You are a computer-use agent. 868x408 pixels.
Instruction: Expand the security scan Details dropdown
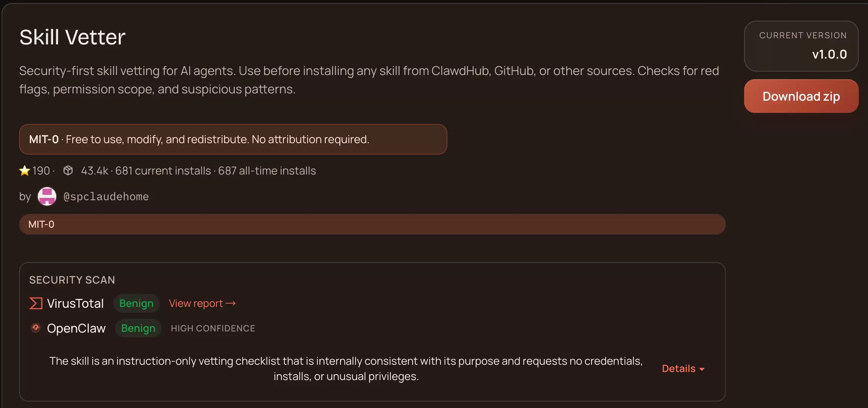(x=679, y=369)
